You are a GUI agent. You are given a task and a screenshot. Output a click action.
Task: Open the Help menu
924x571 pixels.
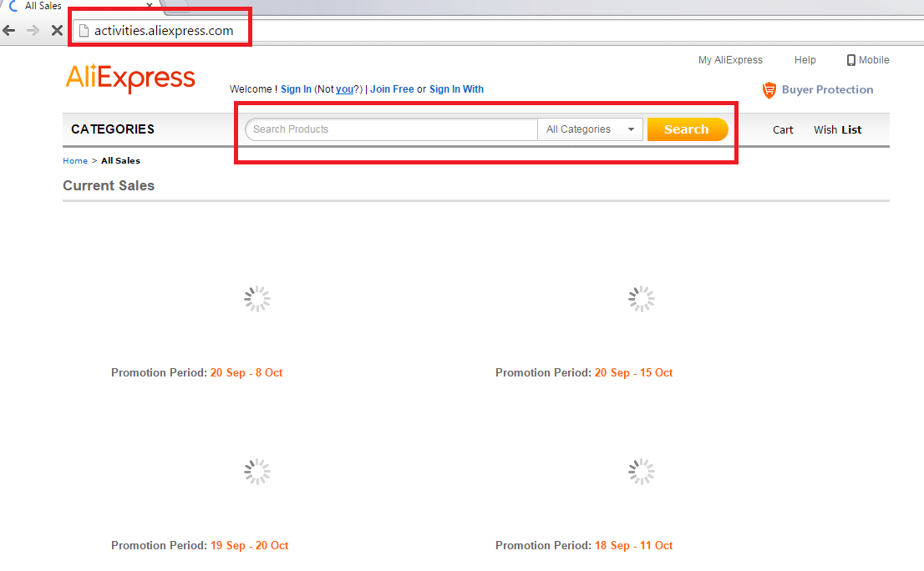click(x=805, y=60)
